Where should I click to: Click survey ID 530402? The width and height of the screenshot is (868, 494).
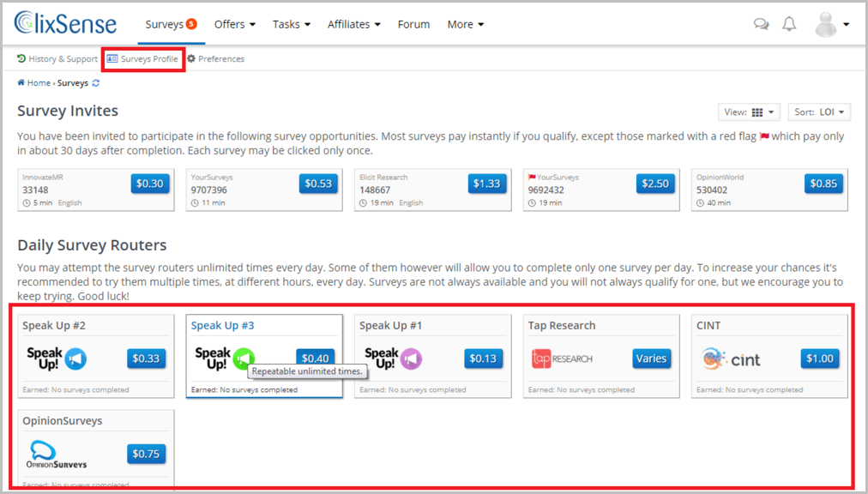(x=712, y=190)
